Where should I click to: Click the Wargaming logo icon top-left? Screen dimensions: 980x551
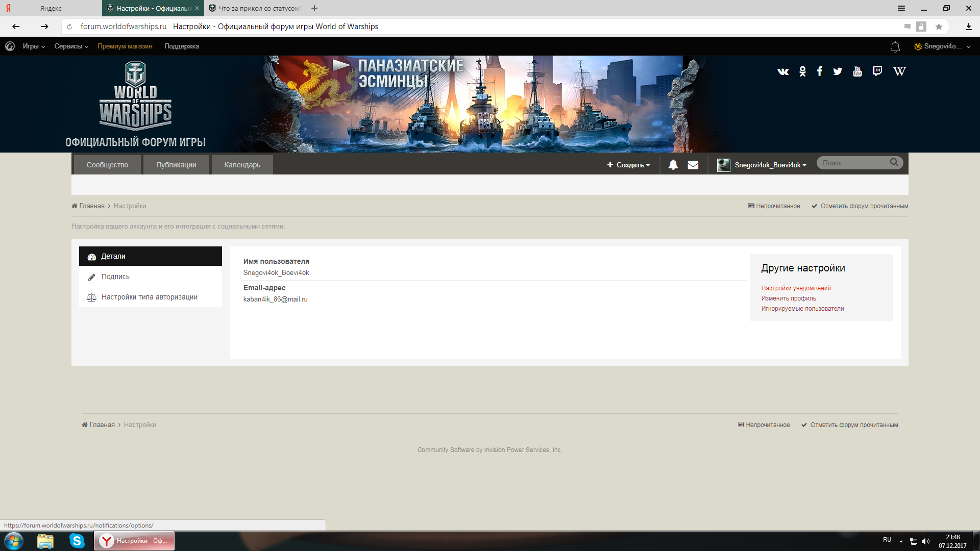click(10, 46)
